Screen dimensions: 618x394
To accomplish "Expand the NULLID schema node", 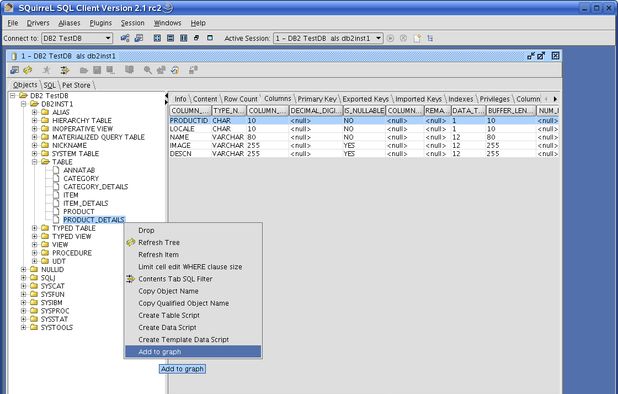I will point(24,269).
